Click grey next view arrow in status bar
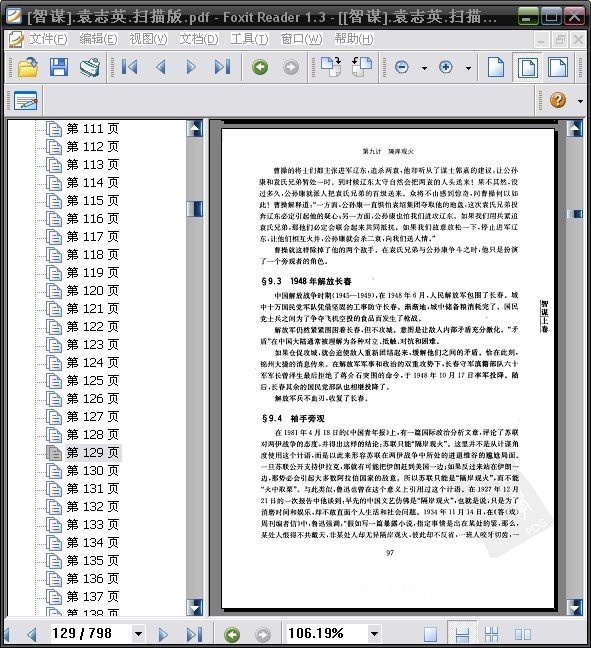 (x=263, y=634)
